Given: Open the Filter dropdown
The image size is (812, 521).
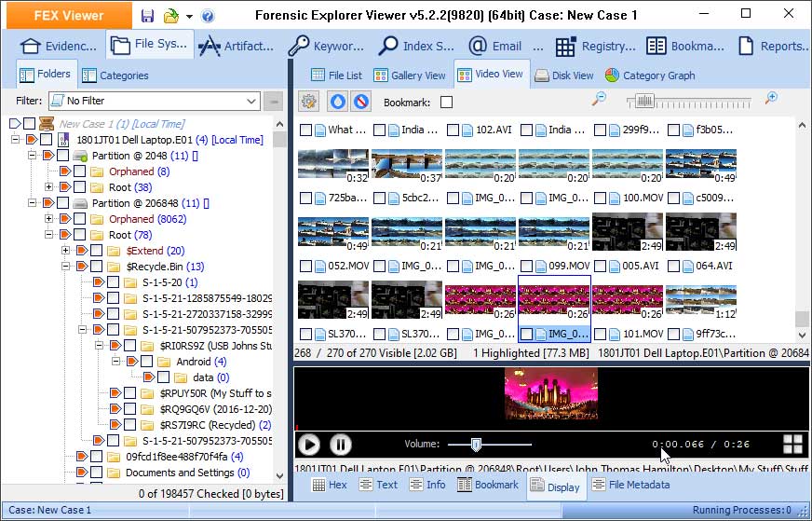Looking at the screenshot, I should tap(251, 101).
